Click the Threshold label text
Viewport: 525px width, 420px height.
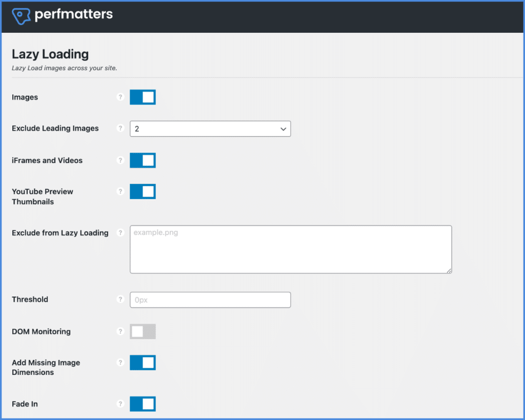pos(30,299)
